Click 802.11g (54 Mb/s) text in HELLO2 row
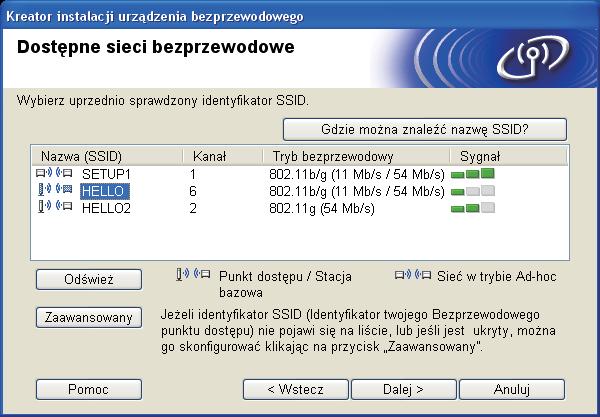This screenshot has width=600, height=417. 321,208
